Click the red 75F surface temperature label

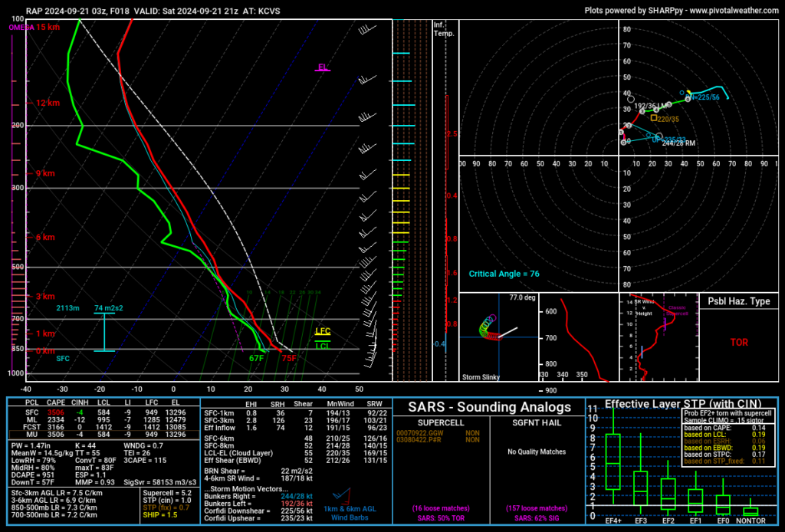tap(288, 358)
